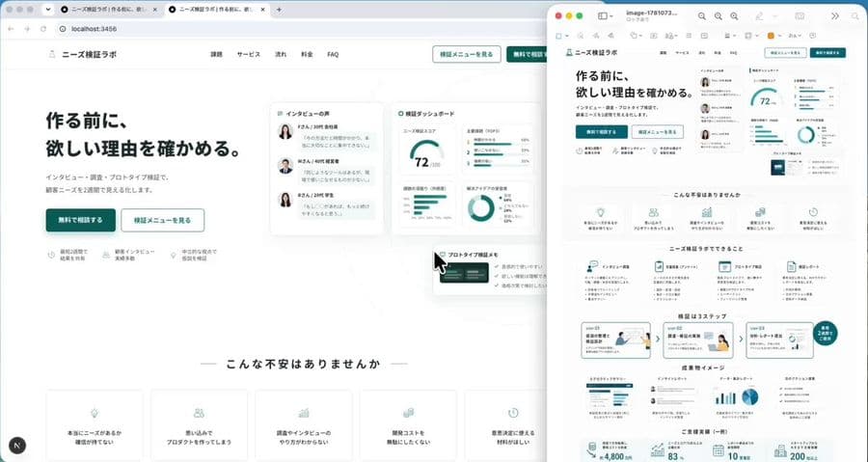Go forward in browser history
The height and width of the screenshot is (462, 868).
click(27, 29)
